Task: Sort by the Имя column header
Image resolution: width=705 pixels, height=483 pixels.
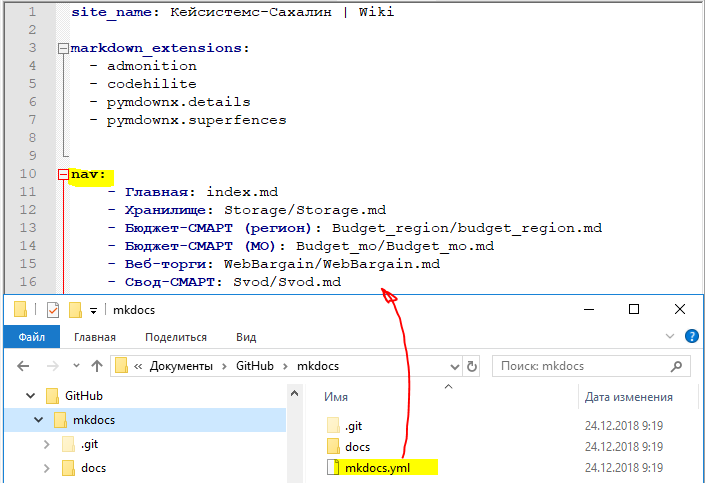Action: [x=336, y=397]
